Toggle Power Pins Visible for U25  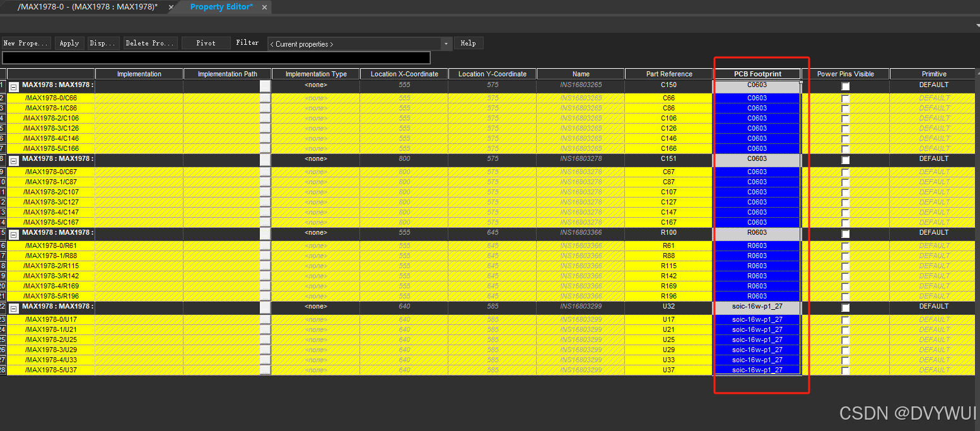coord(845,340)
